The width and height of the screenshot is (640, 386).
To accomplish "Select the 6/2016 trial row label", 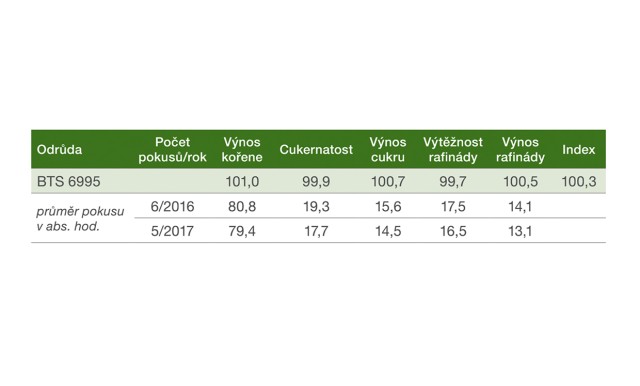I will (x=172, y=206).
